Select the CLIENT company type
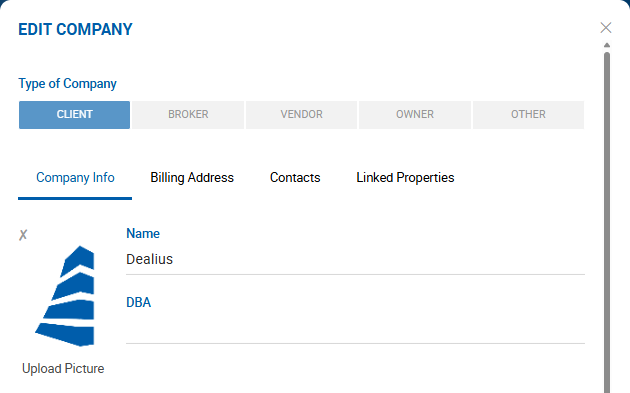Screen dimensions: 630x393 click(x=74, y=115)
